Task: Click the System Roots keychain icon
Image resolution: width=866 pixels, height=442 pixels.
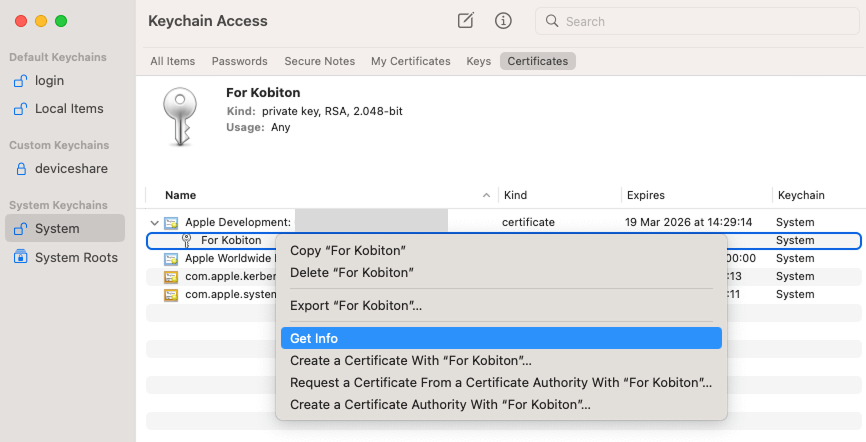Action: (x=20, y=257)
